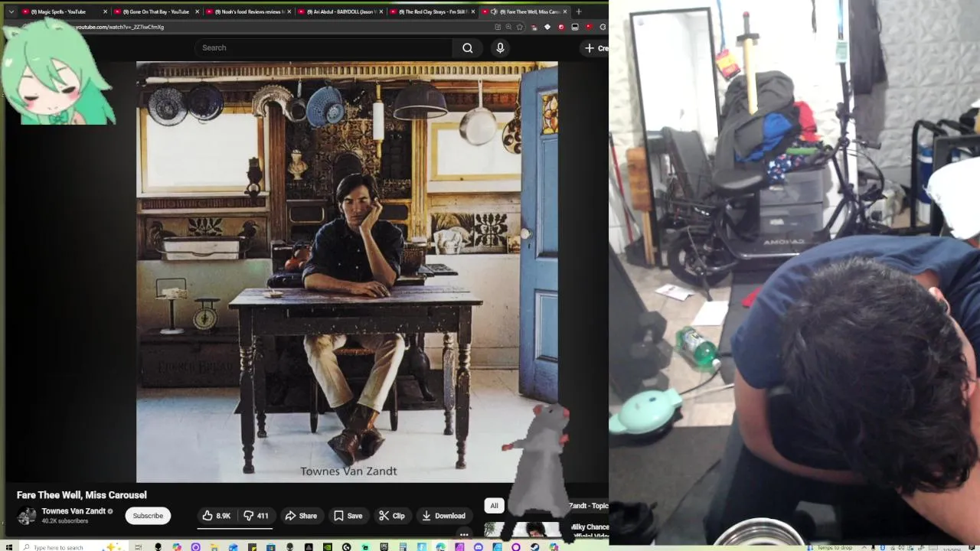Dislike the video with thumbs down

(x=256, y=516)
